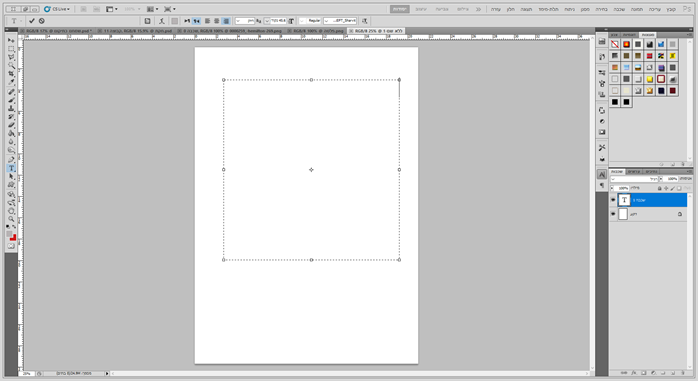Set center text alignment
Screen dimensions: 698x381
click(x=217, y=21)
